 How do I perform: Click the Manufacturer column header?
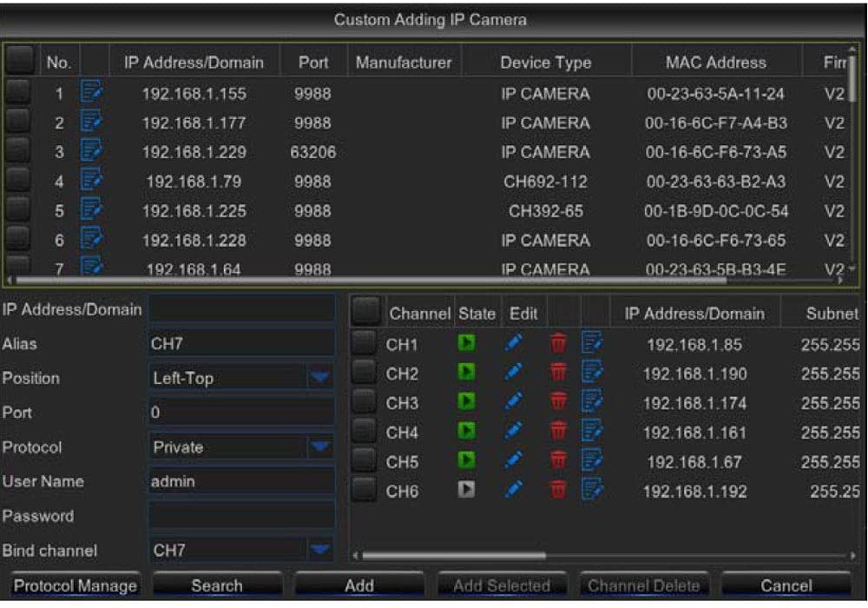(404, 62)
